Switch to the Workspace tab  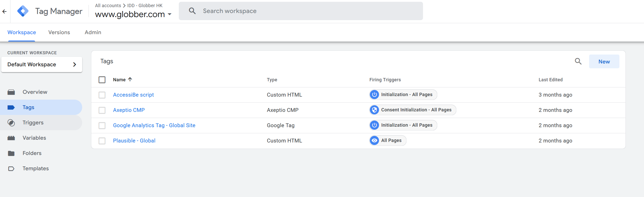tap(22, 32)
